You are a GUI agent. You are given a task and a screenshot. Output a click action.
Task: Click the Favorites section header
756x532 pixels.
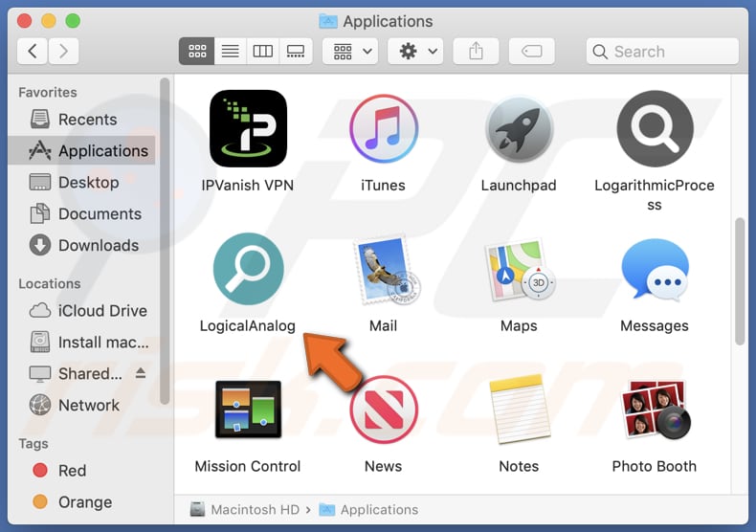click(x=48, y=92)
